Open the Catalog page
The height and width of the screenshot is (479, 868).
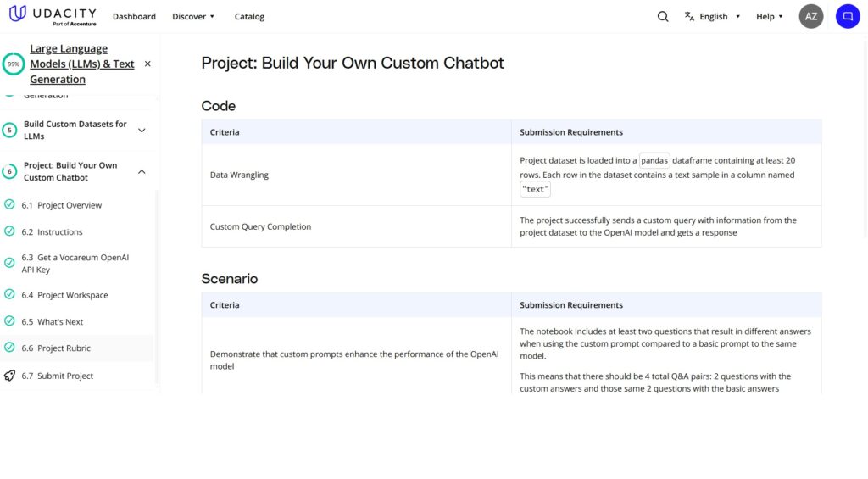[x=249, y=17]
